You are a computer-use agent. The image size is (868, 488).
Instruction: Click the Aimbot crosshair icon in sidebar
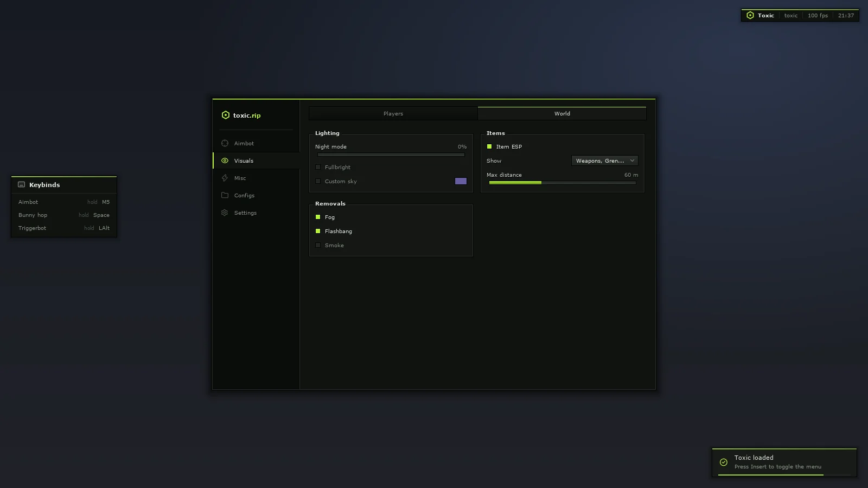coord(225,143)
